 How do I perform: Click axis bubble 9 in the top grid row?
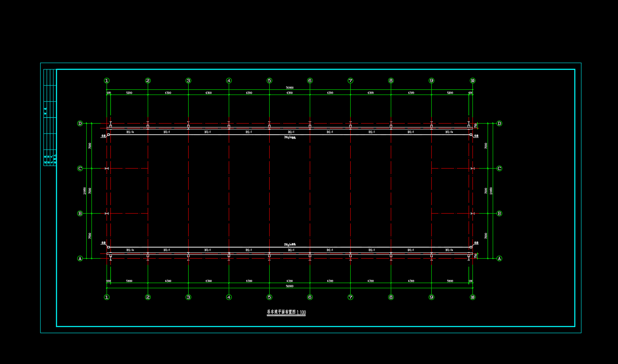coord(432,81)
